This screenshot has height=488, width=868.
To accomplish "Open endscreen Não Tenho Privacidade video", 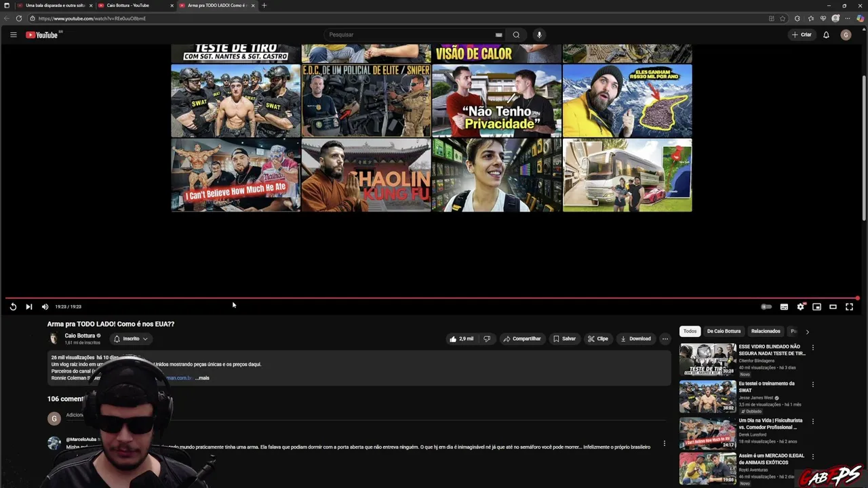I will 496,101.
